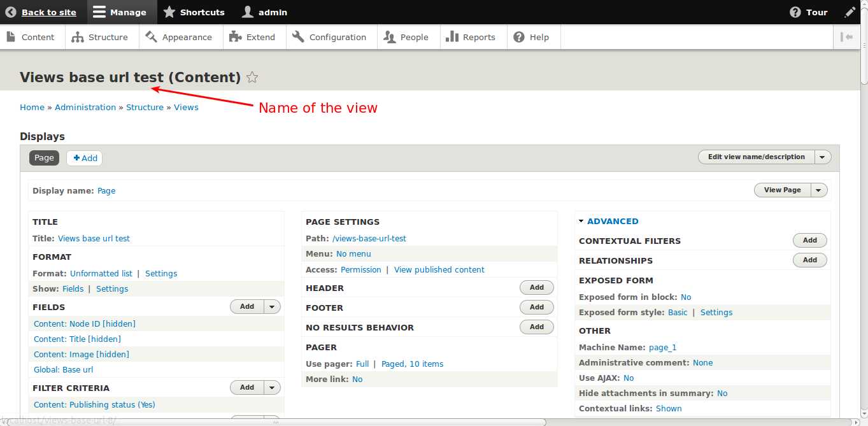Toggle the favorite star next to the view title
The image size is (868, 426).
252,77
